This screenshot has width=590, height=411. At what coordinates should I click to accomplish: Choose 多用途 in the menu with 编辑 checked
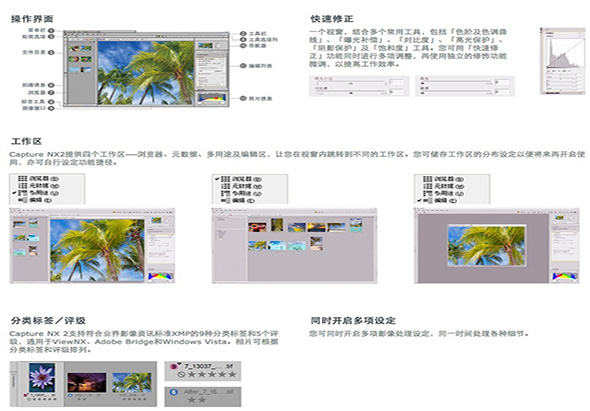click(444, 193)
